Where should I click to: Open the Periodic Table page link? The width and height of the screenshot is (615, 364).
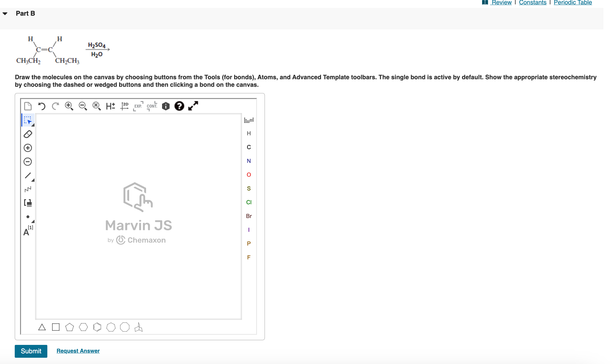coord(572,3)
